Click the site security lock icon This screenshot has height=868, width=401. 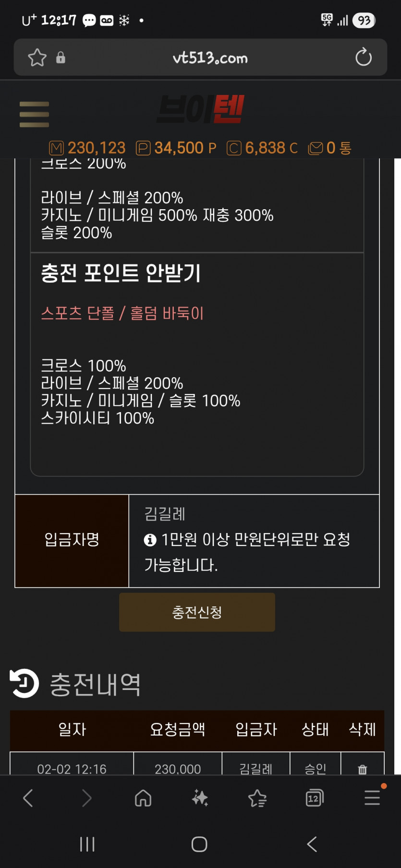61,58
